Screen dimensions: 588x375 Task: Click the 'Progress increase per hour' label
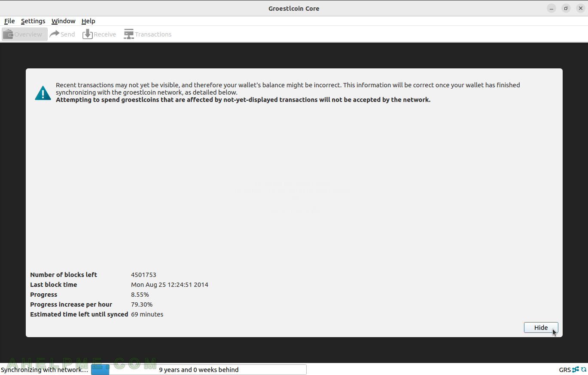pos(71,304)
